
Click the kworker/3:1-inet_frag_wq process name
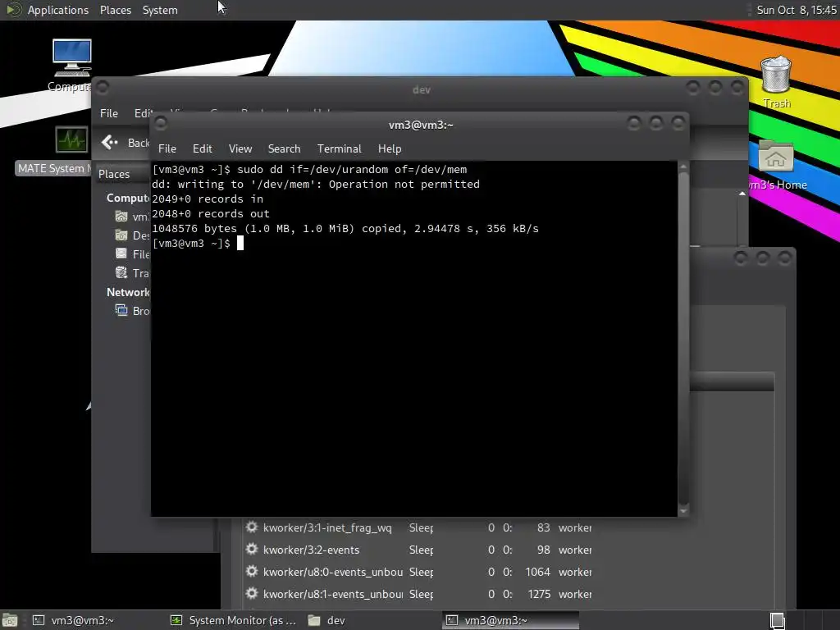click(x=327, y=527)
